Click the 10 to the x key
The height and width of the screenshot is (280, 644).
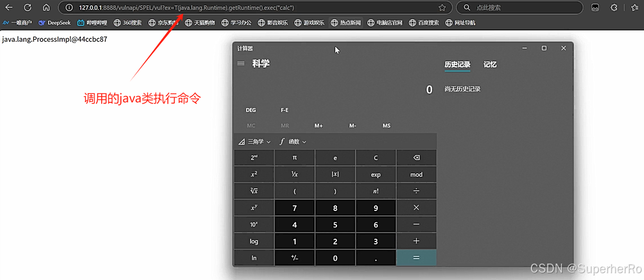(x=254, y=225)
